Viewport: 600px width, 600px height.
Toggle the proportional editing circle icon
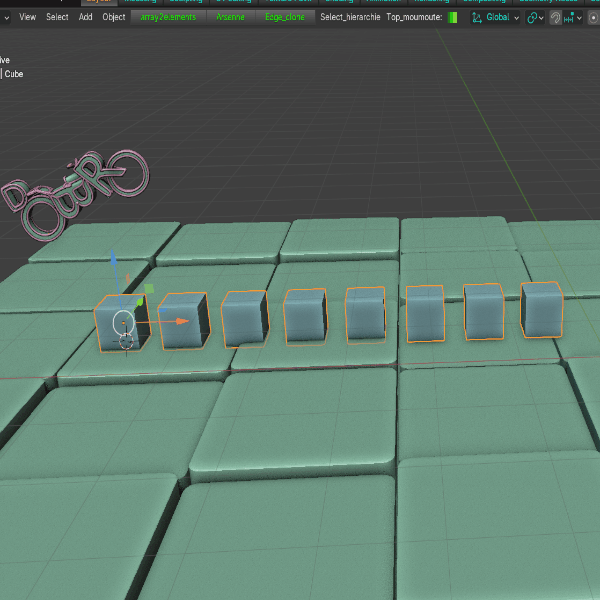594,18
